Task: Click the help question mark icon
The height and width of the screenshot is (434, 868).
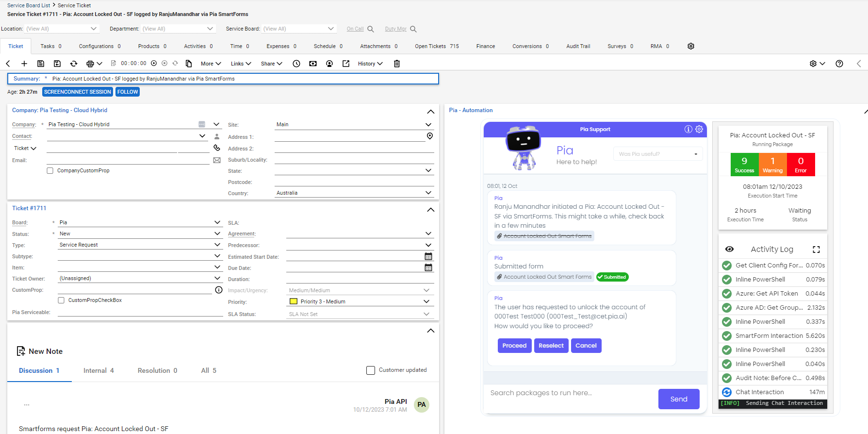Action: click(839, 64)
